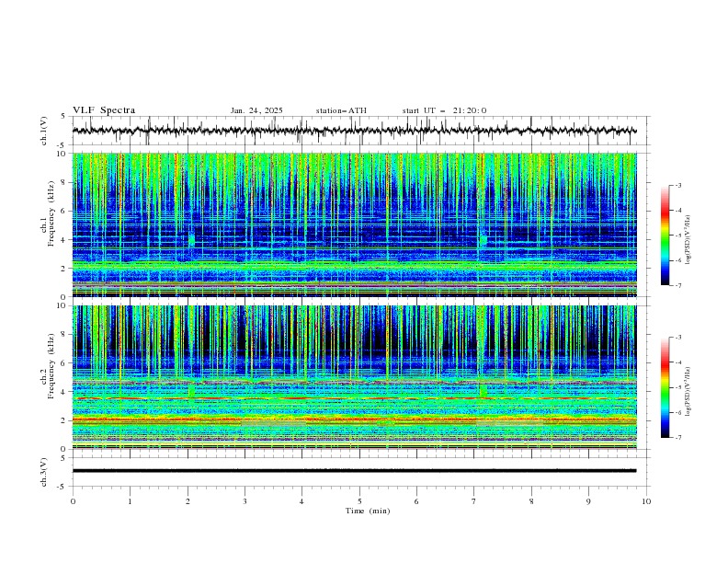This screenshot has height=563, width=728.
Task: Click the '-3' value on ch.2 colorbar
Action: click(x=677, y=338)
